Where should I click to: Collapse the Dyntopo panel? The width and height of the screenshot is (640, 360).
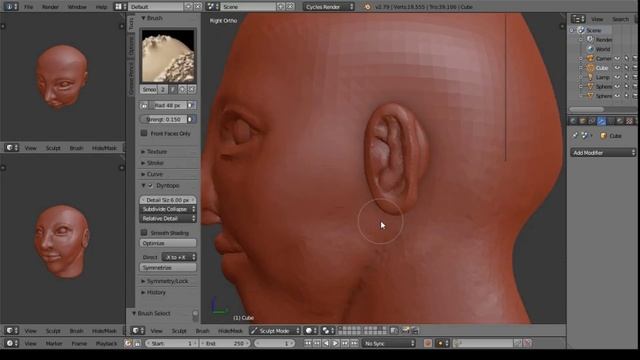(143, 185)
